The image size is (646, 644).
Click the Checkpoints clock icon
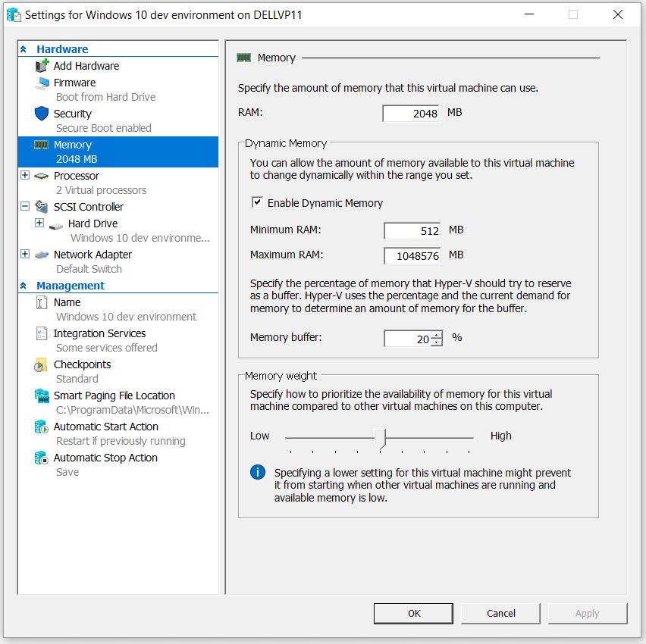[41, 365]
